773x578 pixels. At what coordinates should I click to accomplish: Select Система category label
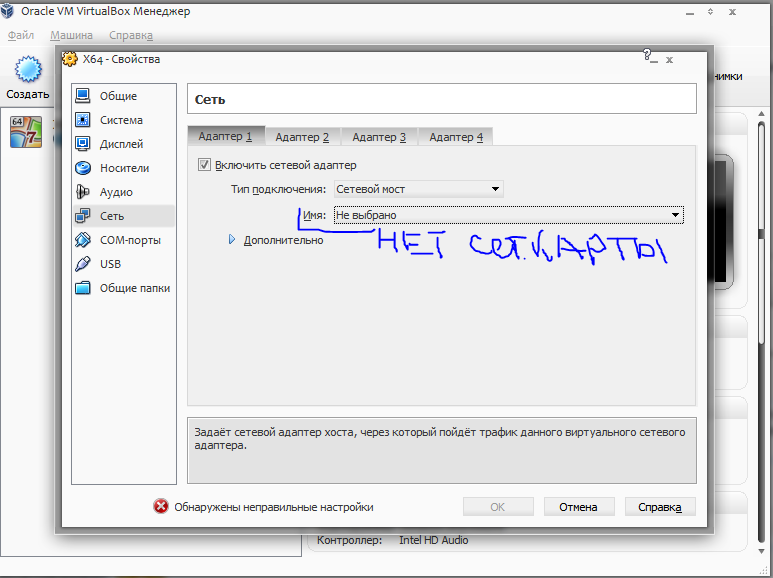[x=121, y=120]
